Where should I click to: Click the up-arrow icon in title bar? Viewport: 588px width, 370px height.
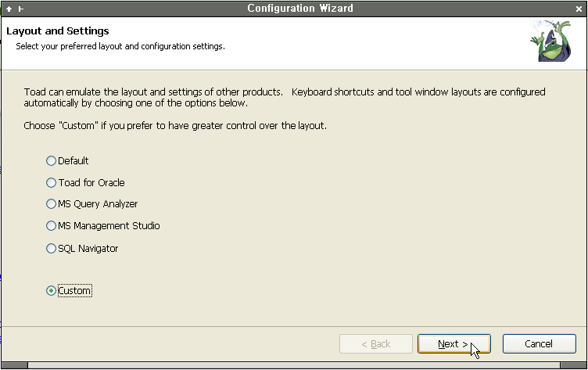click(9, 9)
